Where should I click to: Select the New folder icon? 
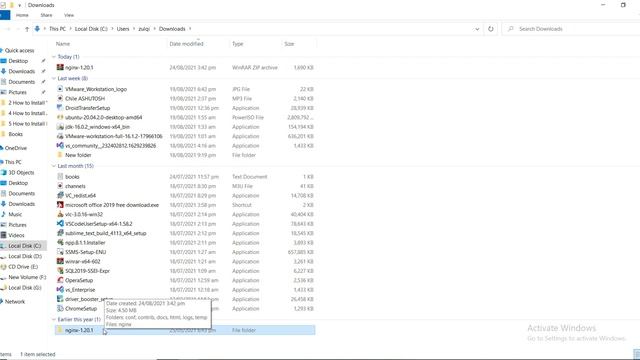tap(60, 155)
